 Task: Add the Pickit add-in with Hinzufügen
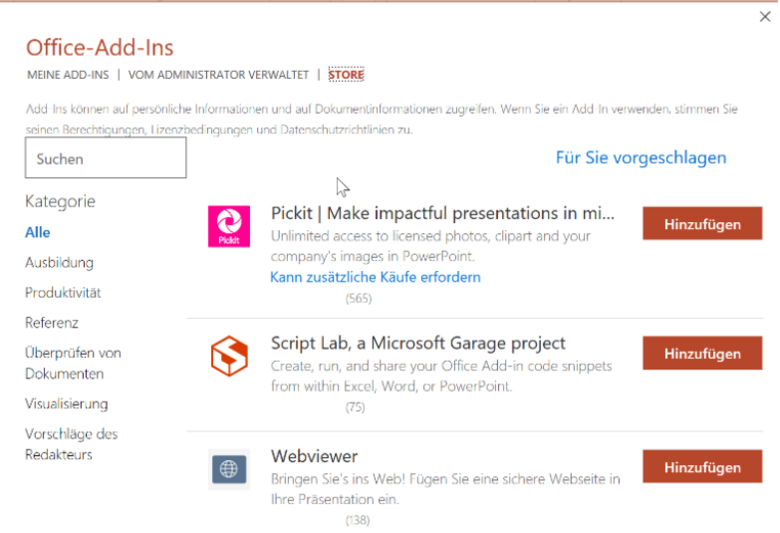click(702, 224)
